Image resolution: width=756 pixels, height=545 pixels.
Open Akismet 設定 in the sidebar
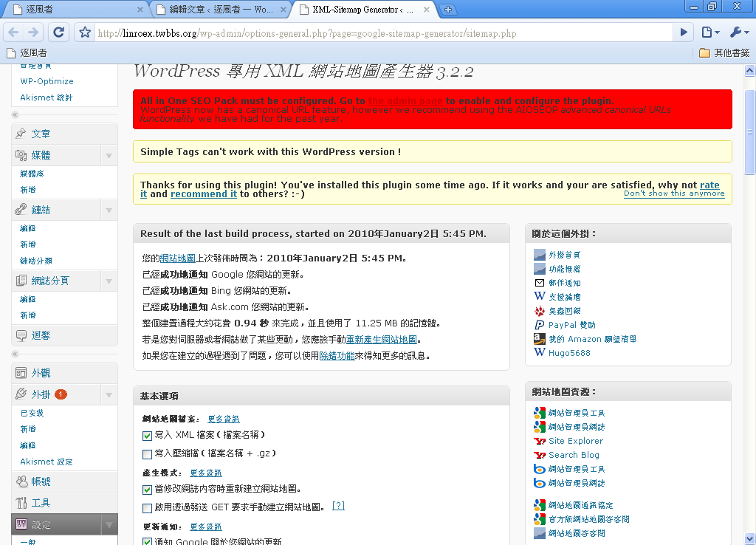47,462
